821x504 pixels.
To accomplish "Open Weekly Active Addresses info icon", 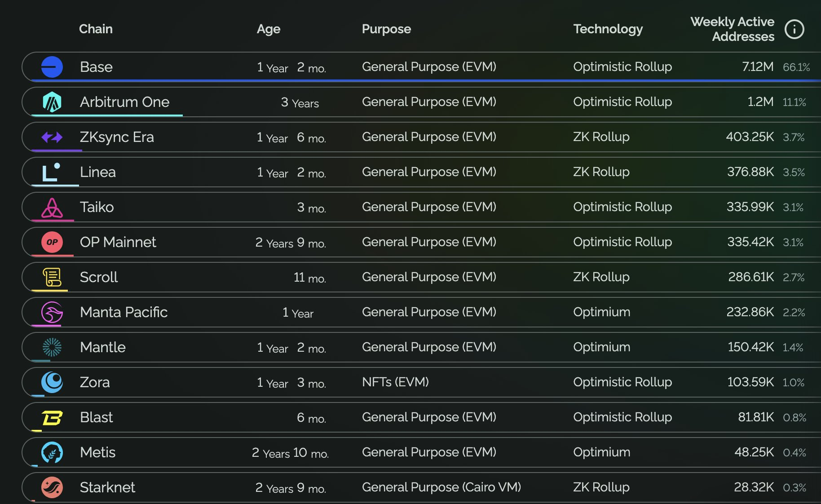I will [x=794, y=30].
